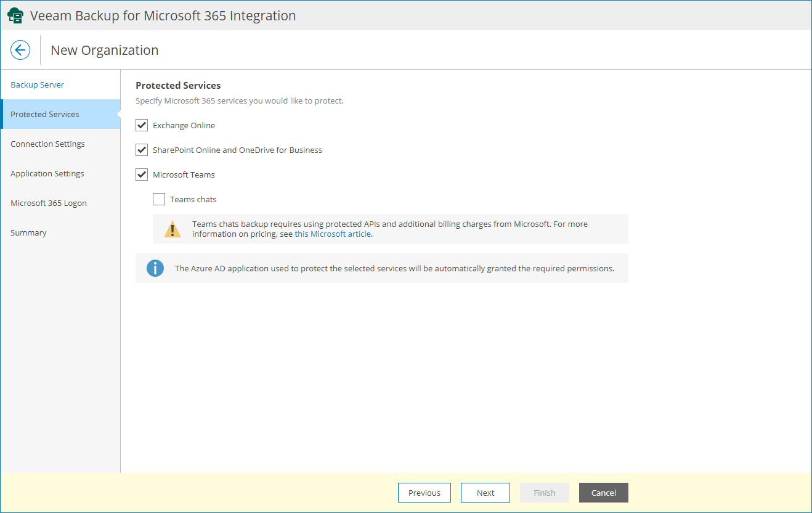Select the Protected Services step
812x513 pixels.
click(x=60, y=114)
